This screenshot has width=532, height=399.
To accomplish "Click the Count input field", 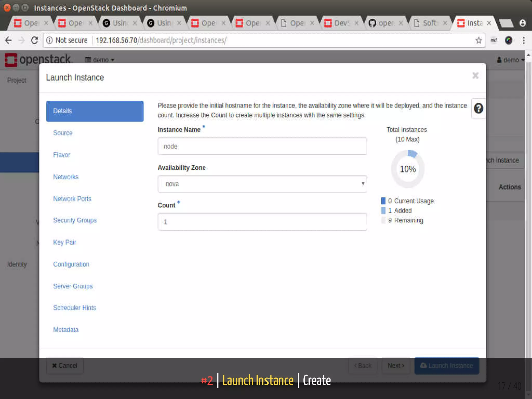I will (262, 222).
